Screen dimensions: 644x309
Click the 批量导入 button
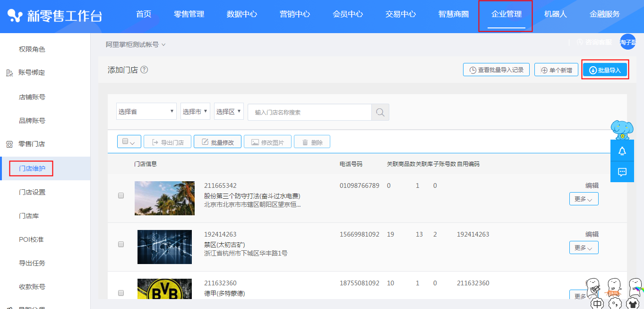(x=605, y=70)
